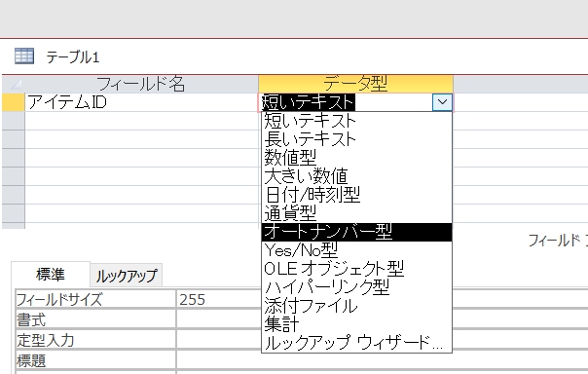Switch to the 標準 properties tab
This screenshot has height=374, width=588.
pos(51,275)
